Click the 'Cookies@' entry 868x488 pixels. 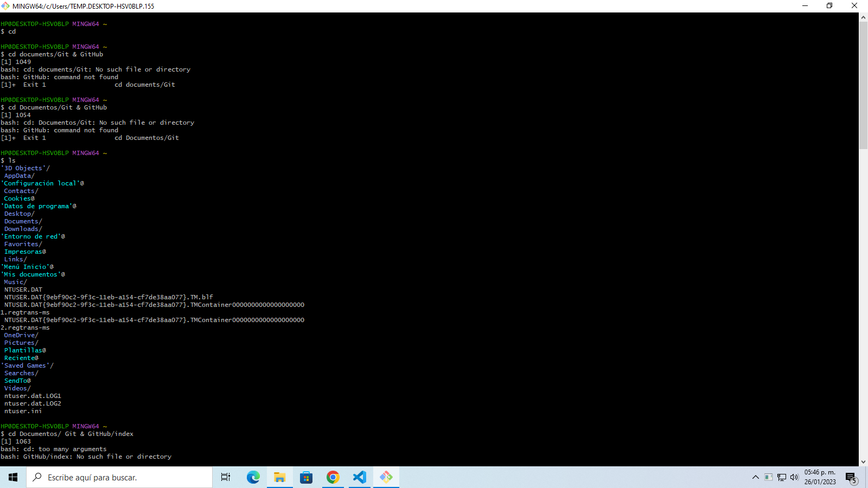[19, 198]
